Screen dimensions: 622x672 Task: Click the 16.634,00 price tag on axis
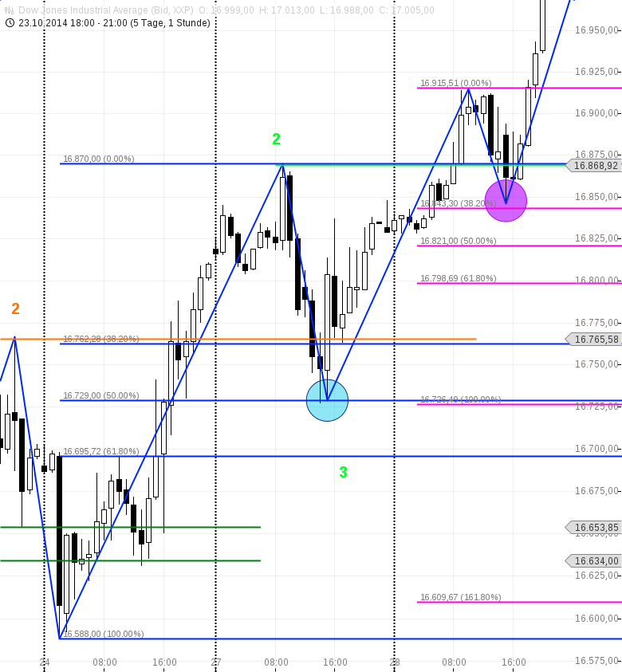(x=595, y=561)
